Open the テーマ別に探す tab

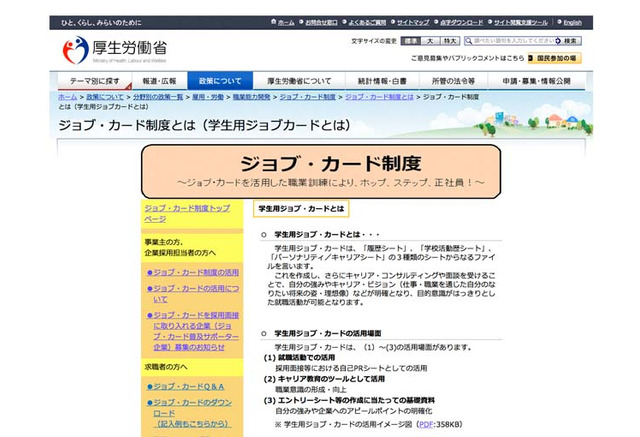tap(93, 81)
